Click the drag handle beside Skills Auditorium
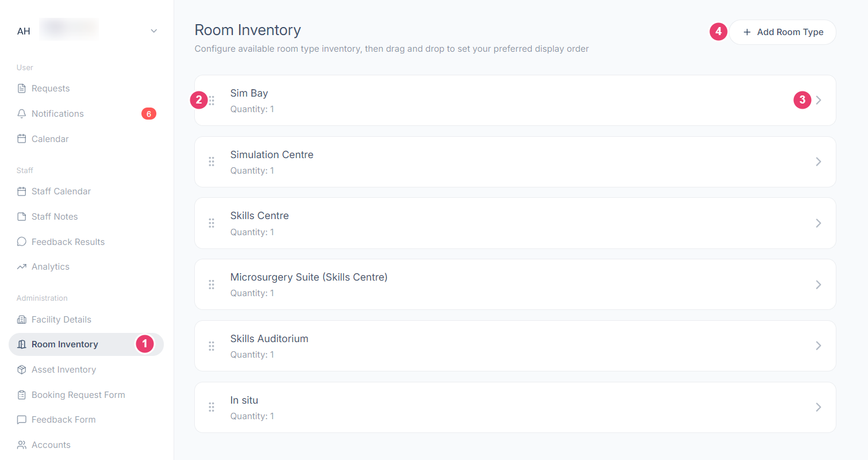Image resolution: width=868 pixels, height=460 pixels. pyautogui.click(x=212, y=346)
